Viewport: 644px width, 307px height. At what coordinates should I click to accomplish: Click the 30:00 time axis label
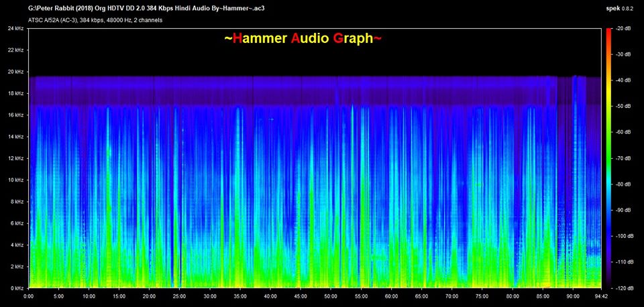[x=210, y=296]
